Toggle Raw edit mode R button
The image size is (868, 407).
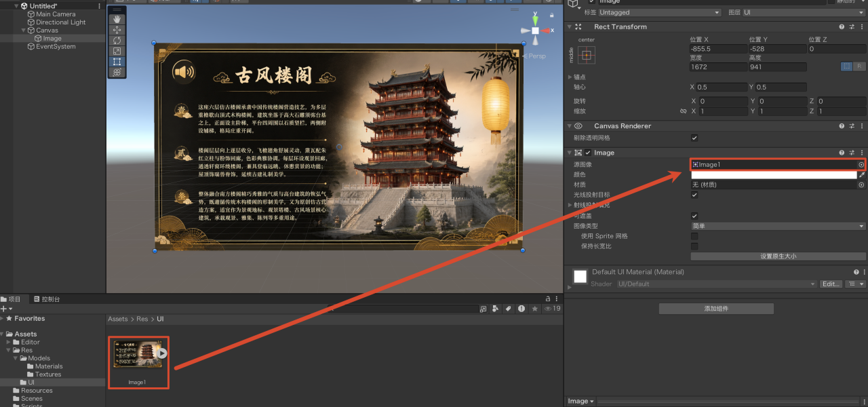coord(859,66)
